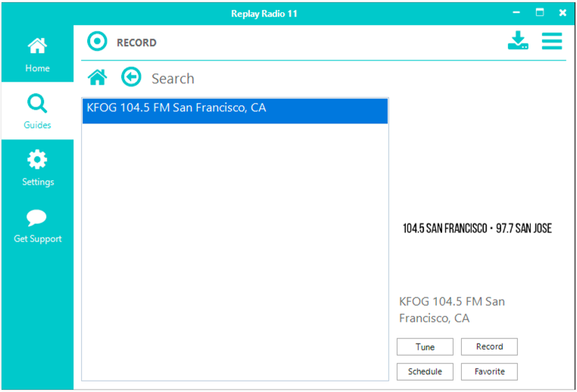Open the Home sidebar section
The width and height of the screenshot is (577, 392).
pyautogui.click(x=38, y=54)
